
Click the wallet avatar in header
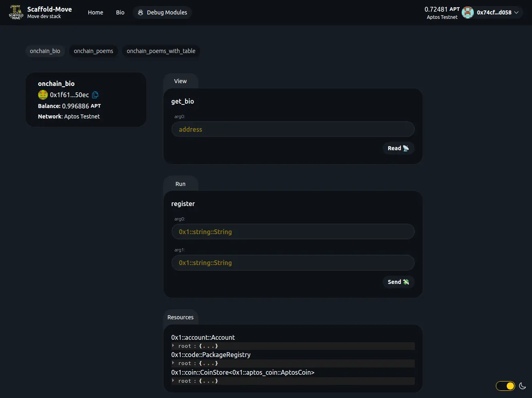coord(468,12)
